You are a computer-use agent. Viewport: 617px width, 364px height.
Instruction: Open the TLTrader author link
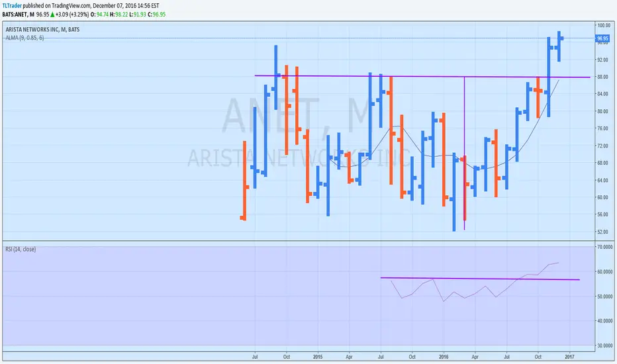(x=12, y=6)
